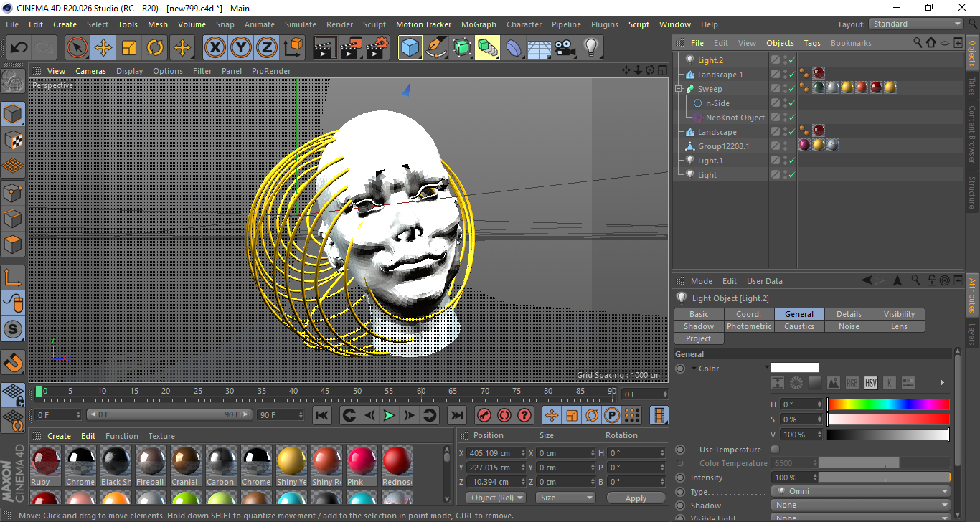Screen dimensions: 980x522
Task: Click the Intensity slider
Action: 885,478
